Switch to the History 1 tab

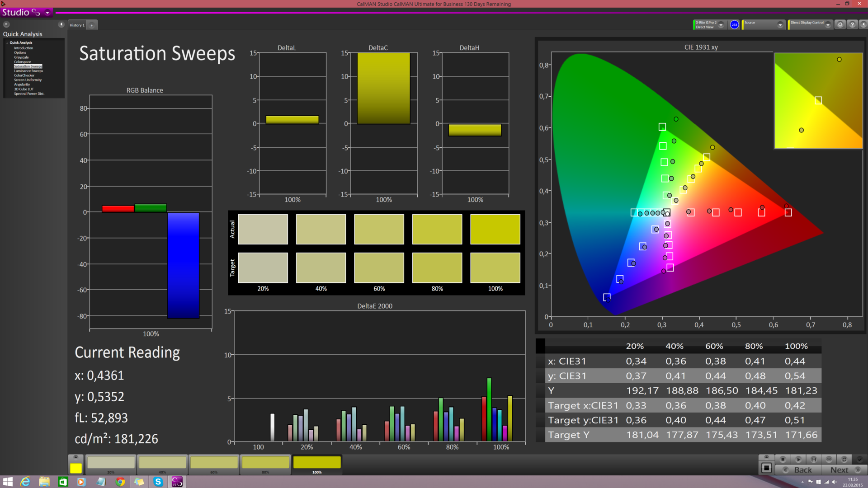click(77, 25)
